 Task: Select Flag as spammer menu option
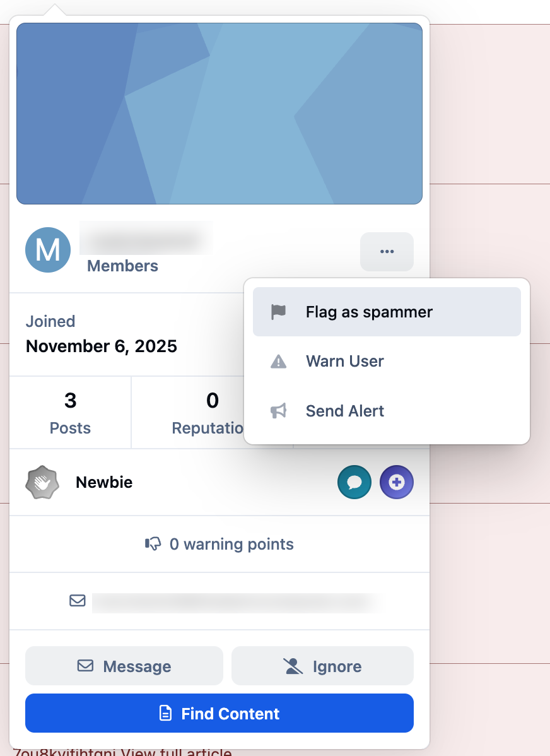coord(387,312)
